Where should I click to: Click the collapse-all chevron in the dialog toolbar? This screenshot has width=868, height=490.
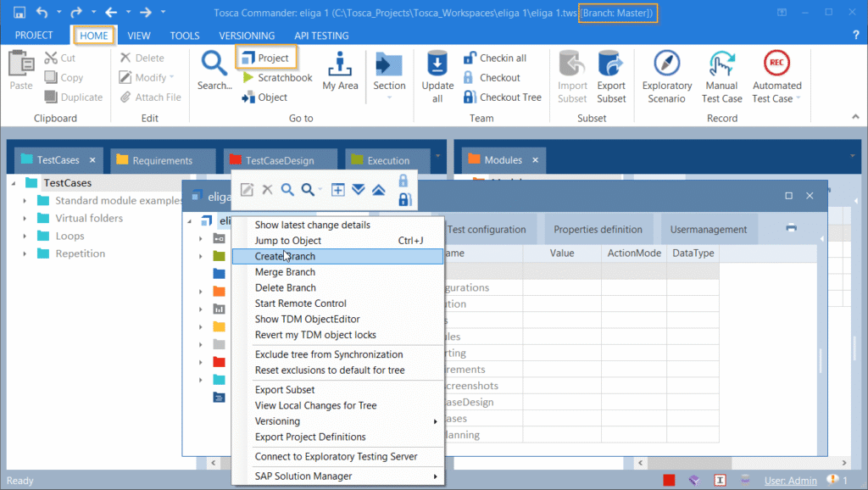[378, 190]
